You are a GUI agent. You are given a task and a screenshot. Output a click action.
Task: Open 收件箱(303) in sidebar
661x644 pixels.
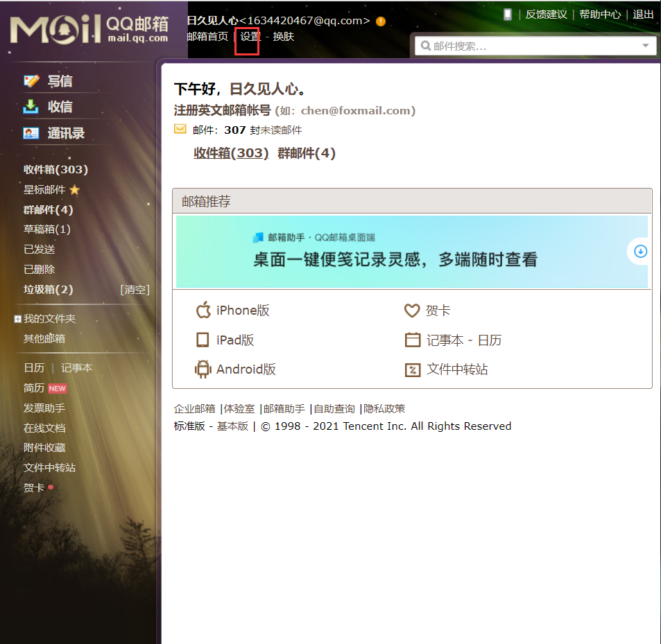tap(55, 169)
